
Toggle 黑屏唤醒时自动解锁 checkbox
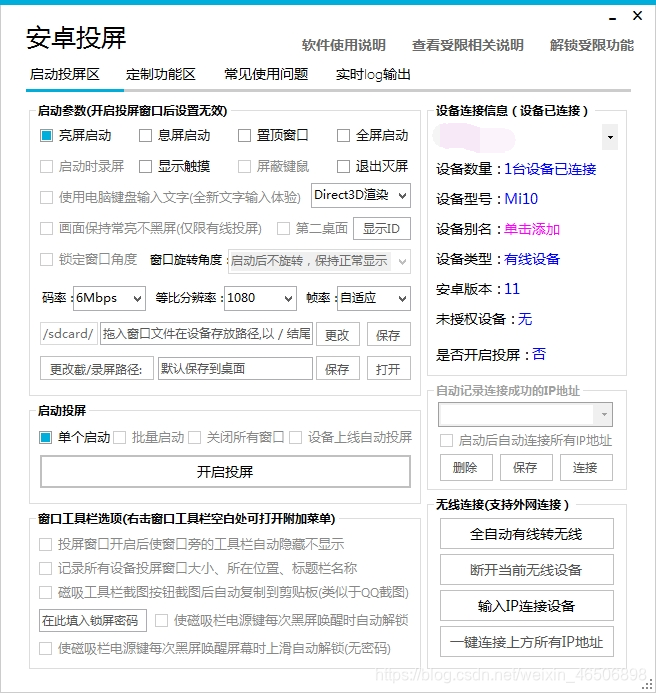click(x=161, y=621)
